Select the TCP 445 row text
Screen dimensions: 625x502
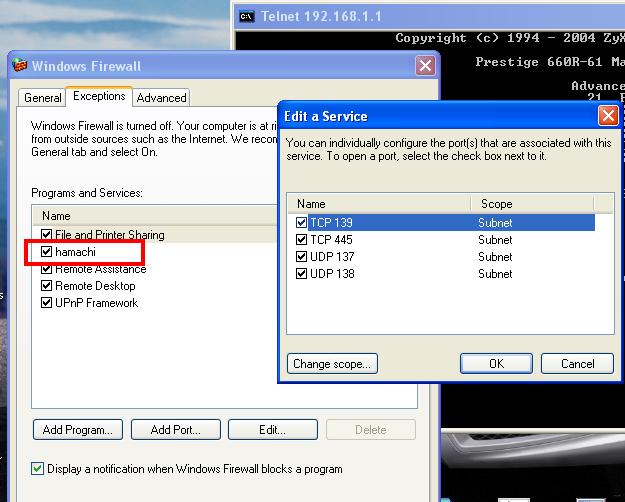click(x=331, y=240)
